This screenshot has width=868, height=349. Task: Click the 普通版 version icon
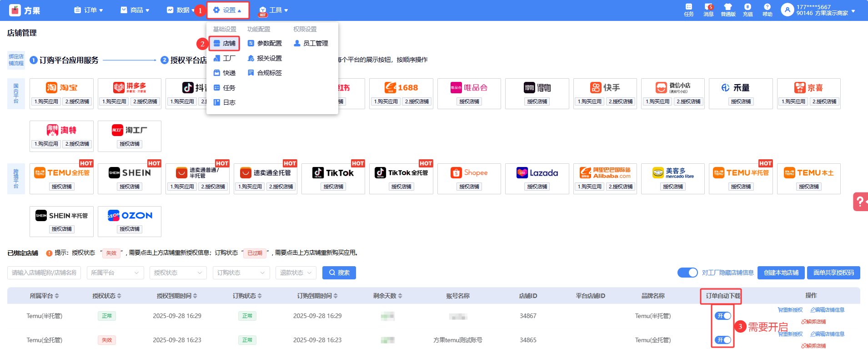tap(728, 10)
